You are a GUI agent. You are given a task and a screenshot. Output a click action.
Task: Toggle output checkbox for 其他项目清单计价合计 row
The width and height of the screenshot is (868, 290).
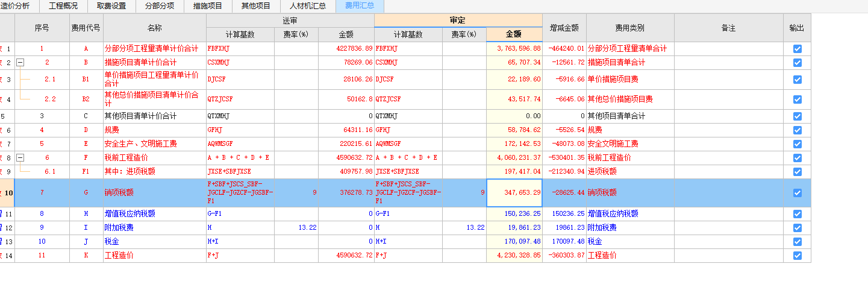click(x=798, y=116)
